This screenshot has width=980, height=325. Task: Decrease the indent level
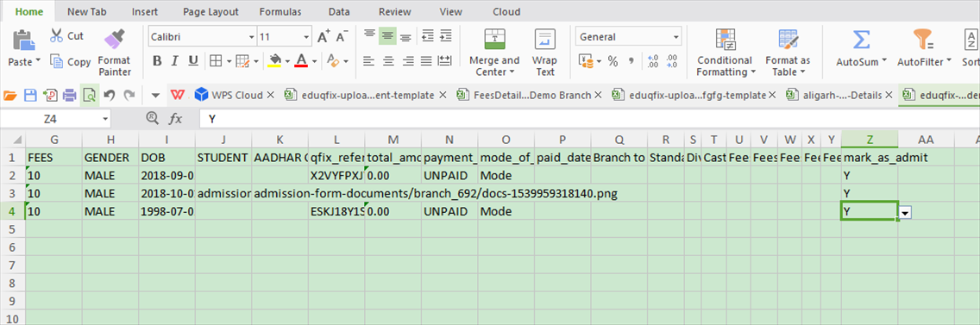tap(428, 35)
